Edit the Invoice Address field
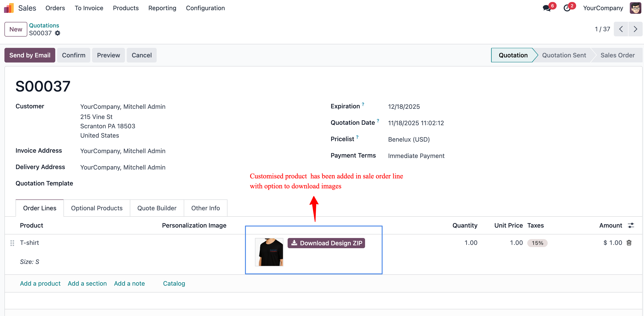This screenshot has width=644, height=316. tap(123, 151)
